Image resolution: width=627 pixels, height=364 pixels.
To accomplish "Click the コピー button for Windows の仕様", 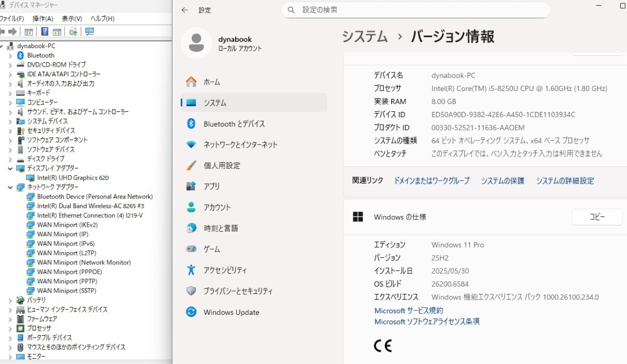I will point(597,217).
